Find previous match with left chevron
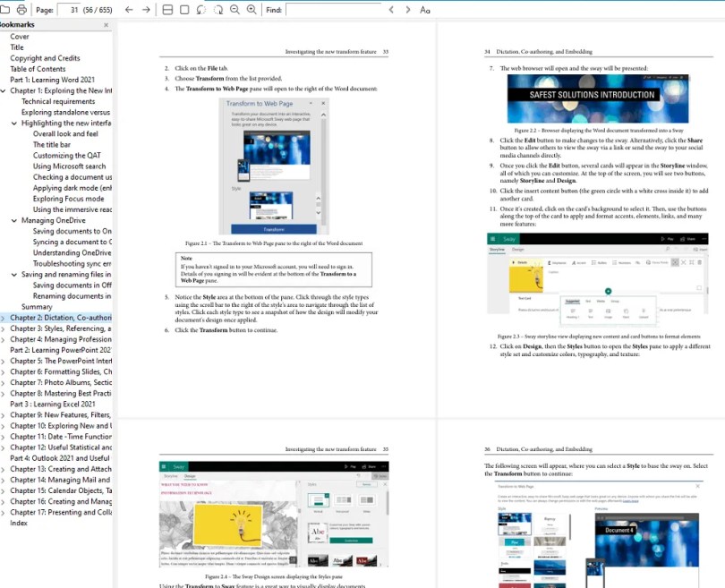Image resolution: width=725 pixels, height=588 pixels. 391,10
